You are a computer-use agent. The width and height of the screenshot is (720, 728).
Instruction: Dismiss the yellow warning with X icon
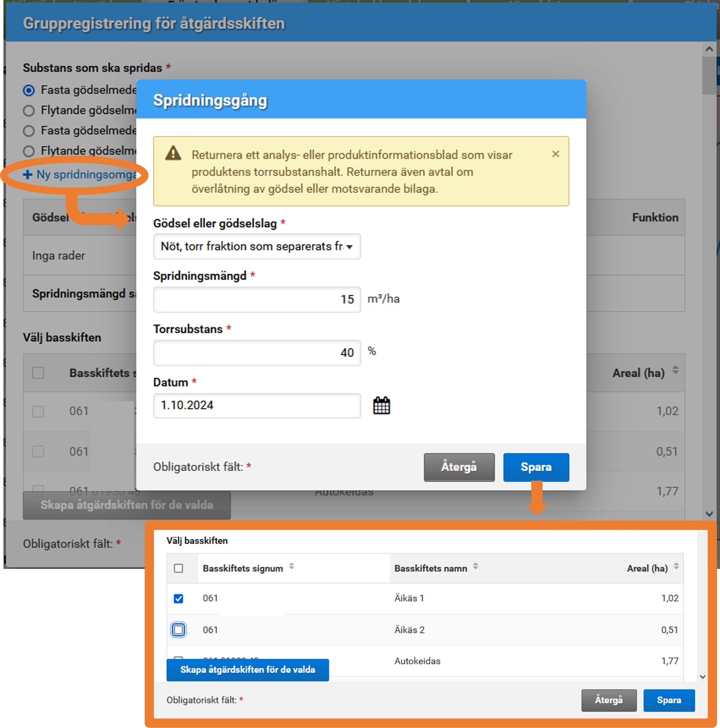coord(555,154)
